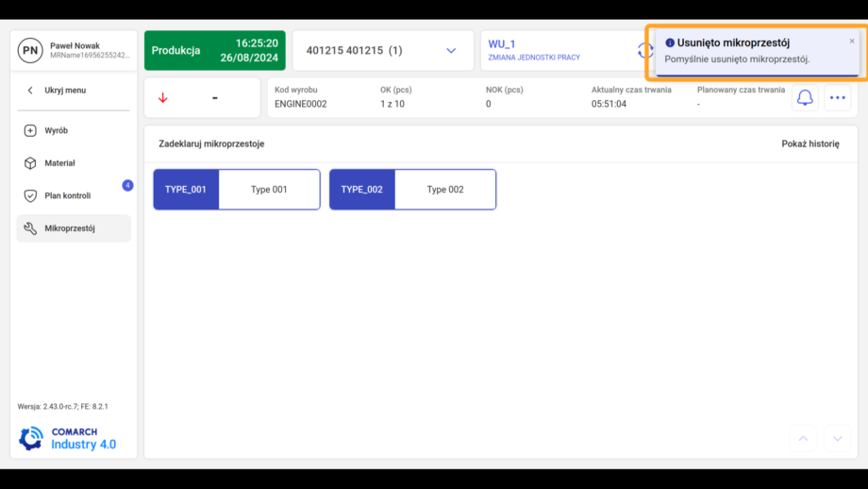Click the Mikroprzestój wrench icon

(30, 228)
